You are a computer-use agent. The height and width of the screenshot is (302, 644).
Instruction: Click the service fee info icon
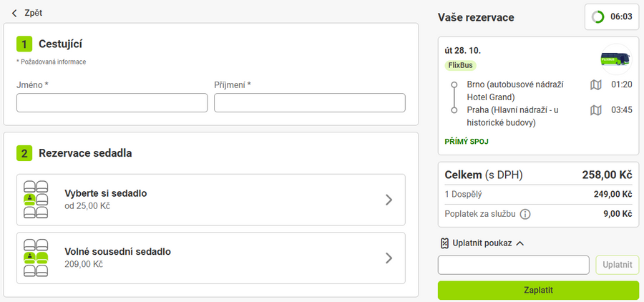[525, 214]
